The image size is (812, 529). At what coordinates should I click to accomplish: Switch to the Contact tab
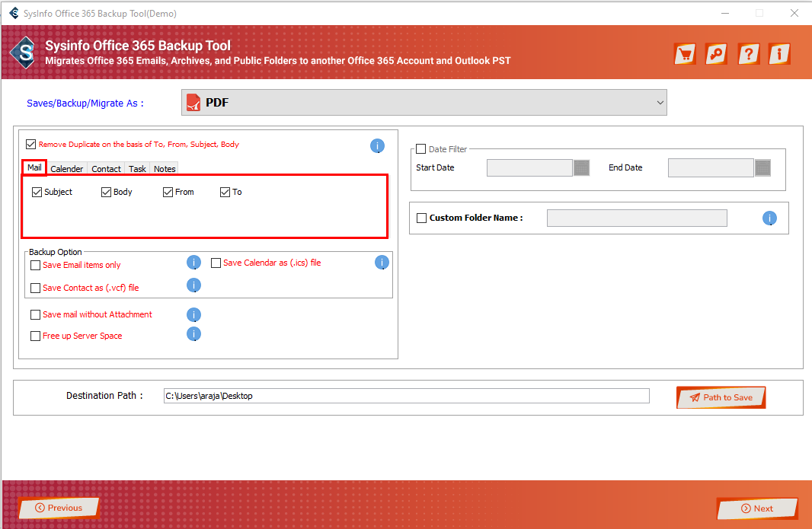click(106, 169)
